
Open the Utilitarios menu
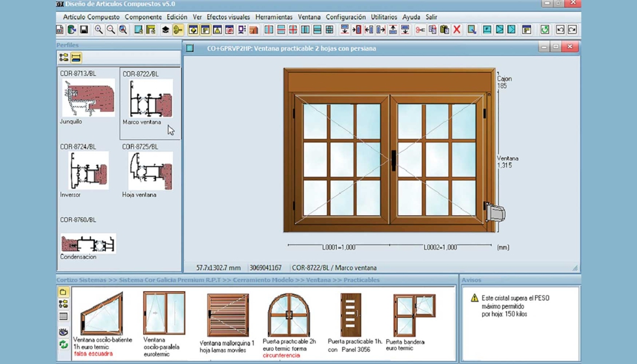click(x=383, y=17)
